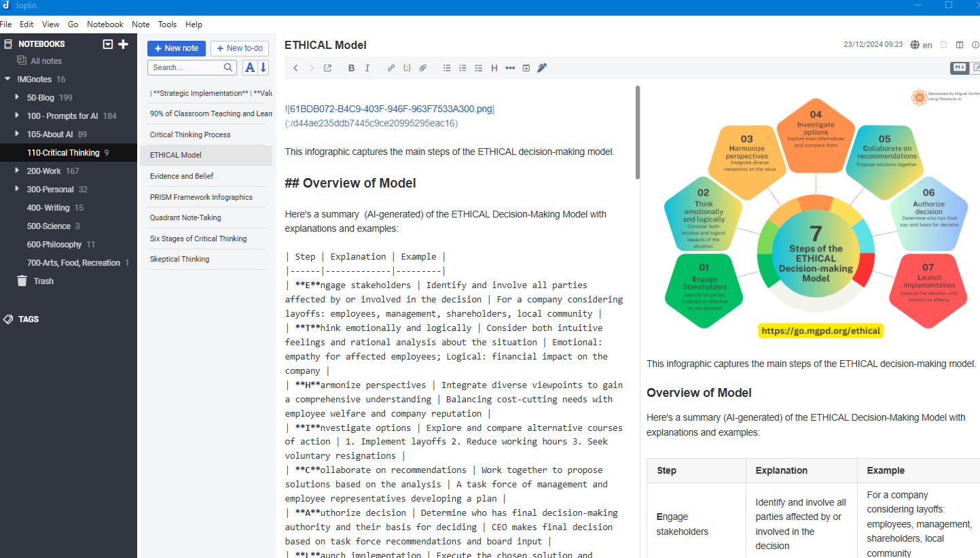The height and width of the screenshot is (558, 980).
Task: Click the heading H toolbar icon
Action: click(x=494, y=68)
